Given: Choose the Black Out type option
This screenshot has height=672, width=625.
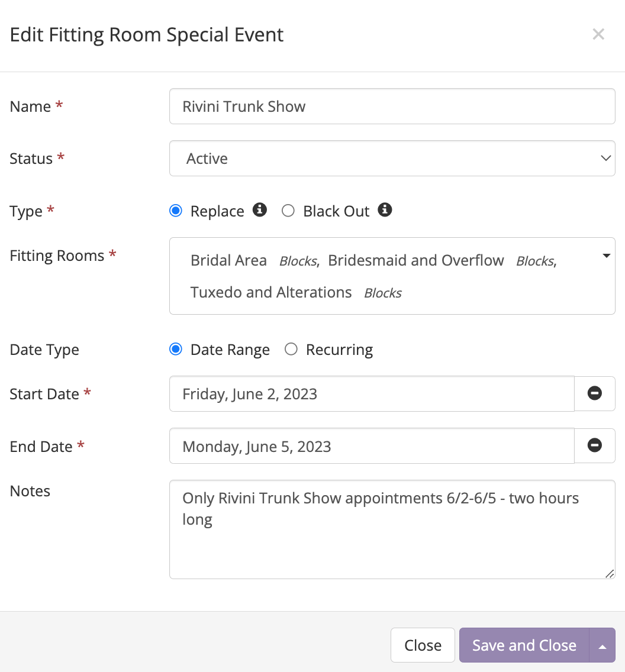Looking at the screenshot, I should 288,211.
